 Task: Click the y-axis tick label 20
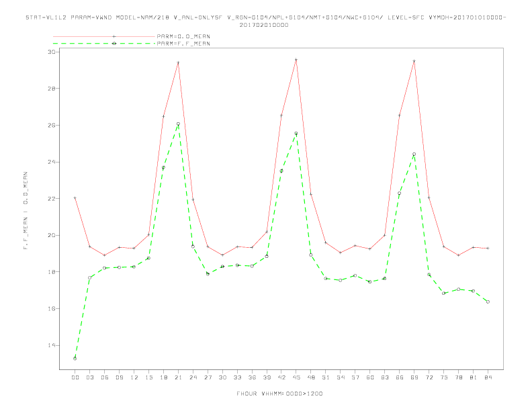click(x=52, y=235)
